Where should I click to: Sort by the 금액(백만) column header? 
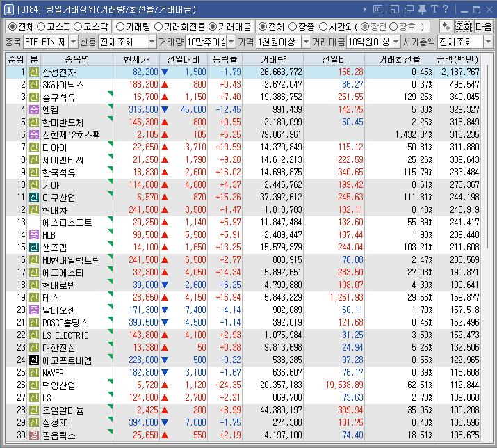coord(457,59)
